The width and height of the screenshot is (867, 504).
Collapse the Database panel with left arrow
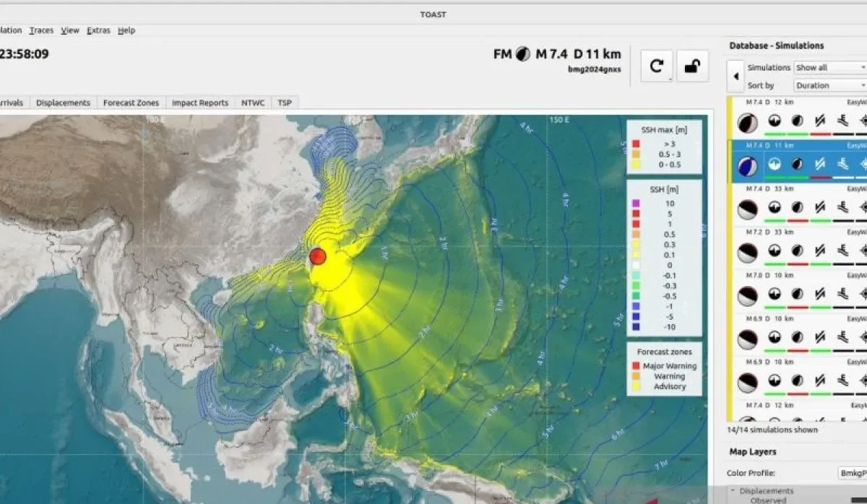(736, 76)
